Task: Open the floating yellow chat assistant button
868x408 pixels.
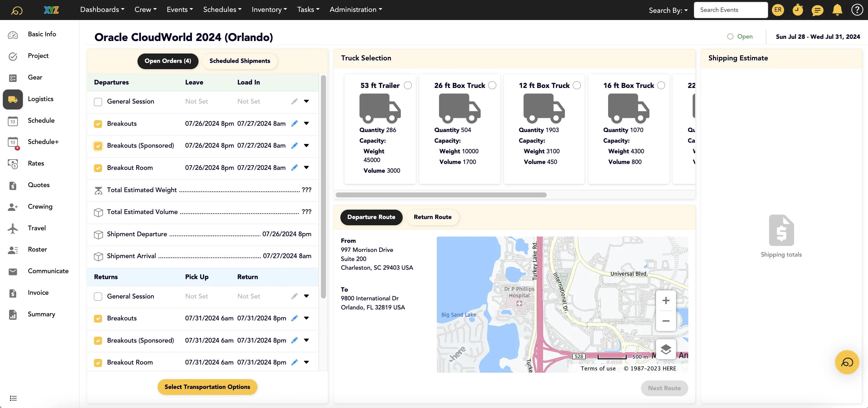Action: tap(847, 362)
